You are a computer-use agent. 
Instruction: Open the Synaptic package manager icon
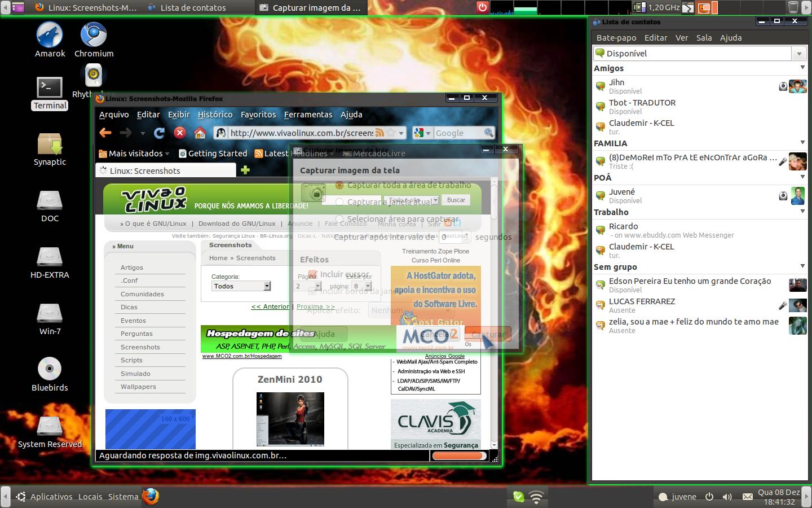(x=50, y=149)
